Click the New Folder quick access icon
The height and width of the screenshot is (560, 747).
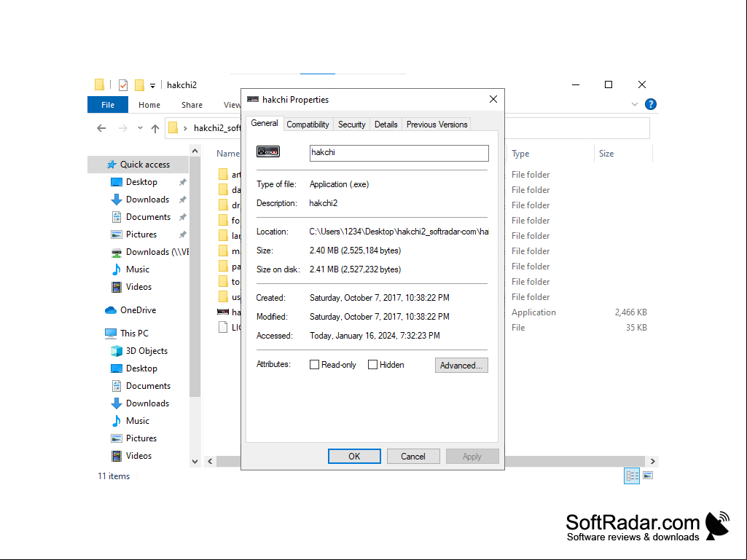pos(140,85)
